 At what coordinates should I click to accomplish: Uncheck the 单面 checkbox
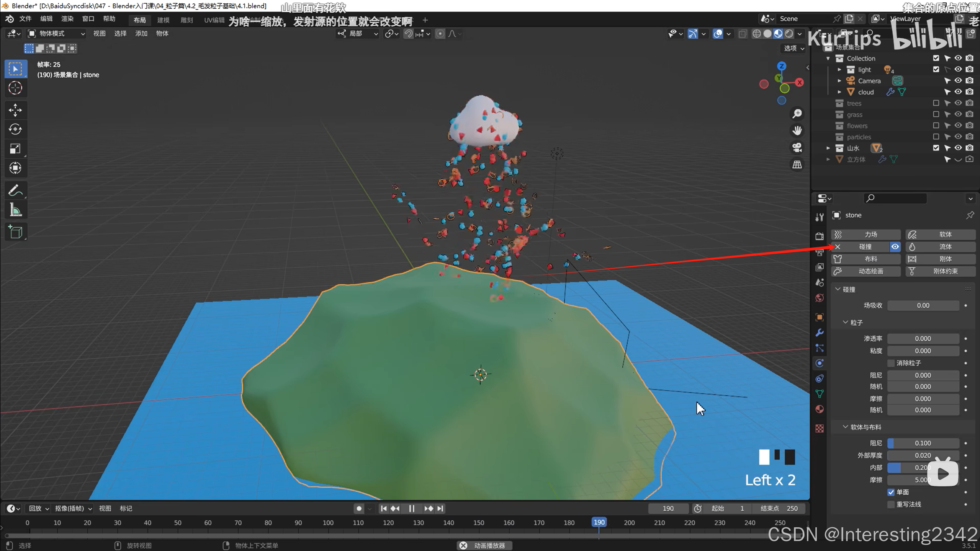click(x=891, y=492)
